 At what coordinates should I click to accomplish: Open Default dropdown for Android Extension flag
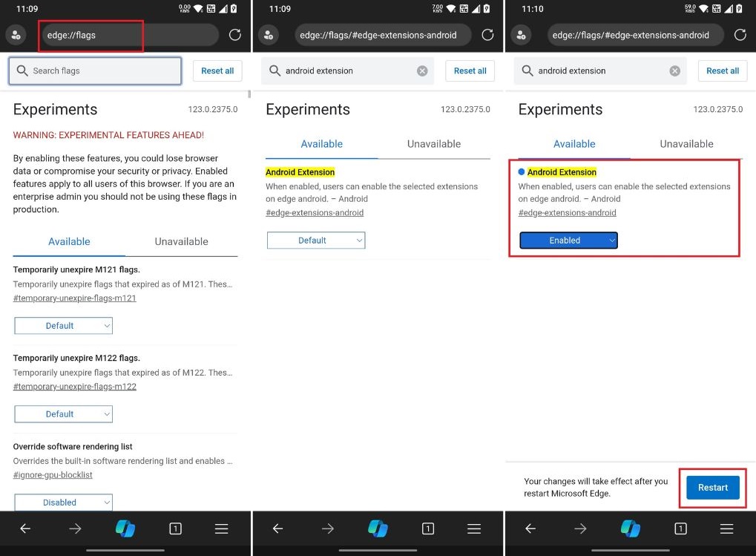(x=316, y=241)
